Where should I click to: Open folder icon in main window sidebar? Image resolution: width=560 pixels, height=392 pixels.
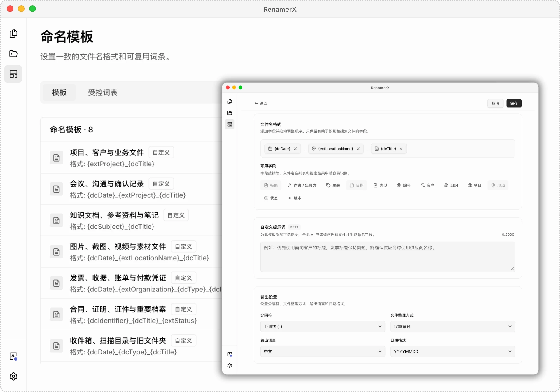tap(13, 54)
